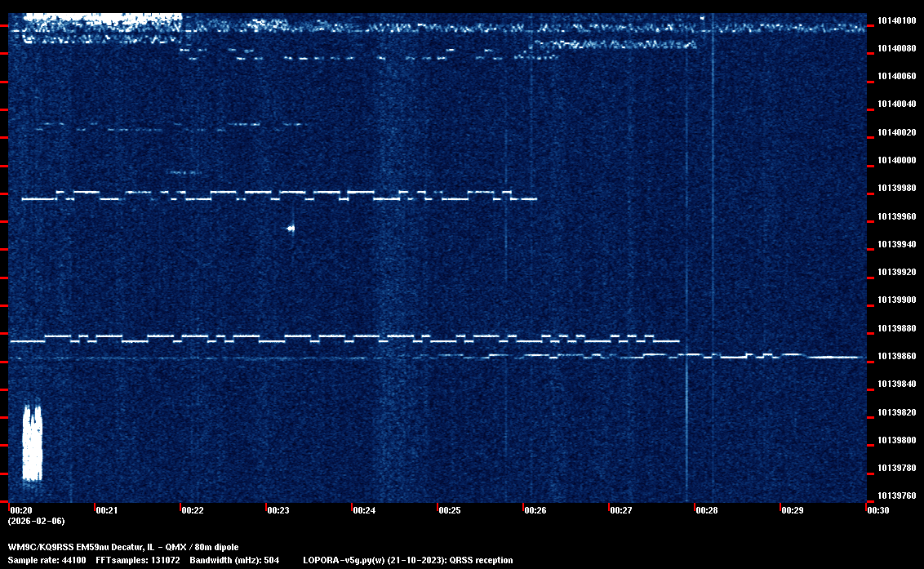Image resolution: width=924 pixels, height=569 pixels.
Task: Click the 00:20 time axis label
Action: point(20,510)
